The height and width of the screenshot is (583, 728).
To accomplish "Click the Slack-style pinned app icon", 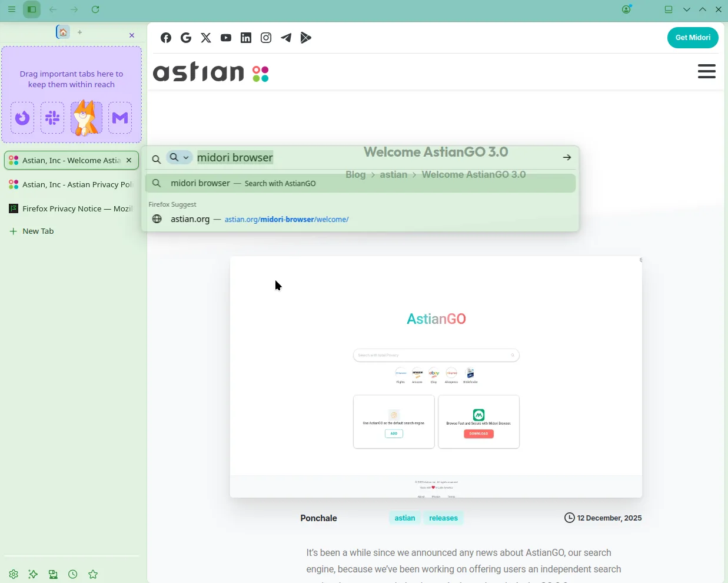I will click(x=53, y=118).
